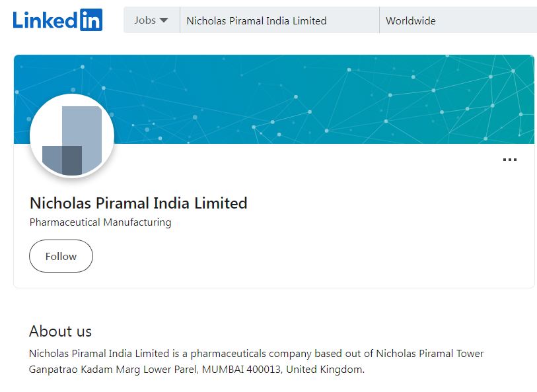Click empty space right of Follow button
537x392 pixels.
297,256
